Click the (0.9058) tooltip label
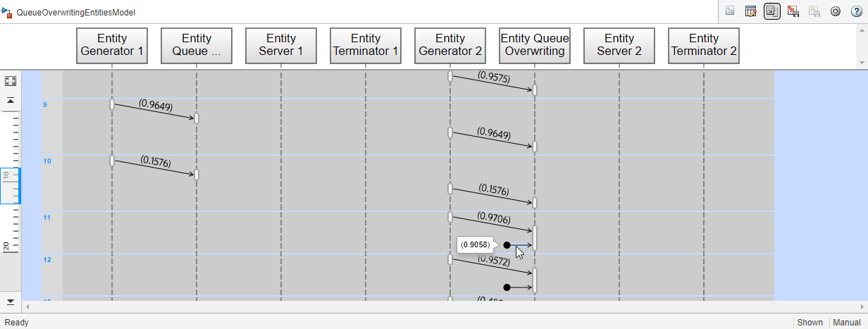 click(475, 245)
